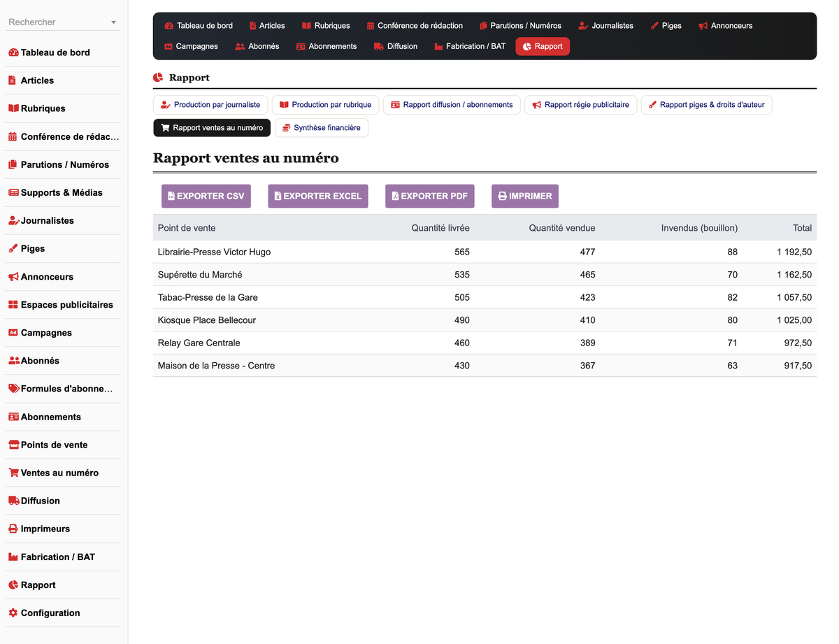Screen dimensions: 839x644
Task: Go to Annonceurs in top navigation
Action: point(725,26)
